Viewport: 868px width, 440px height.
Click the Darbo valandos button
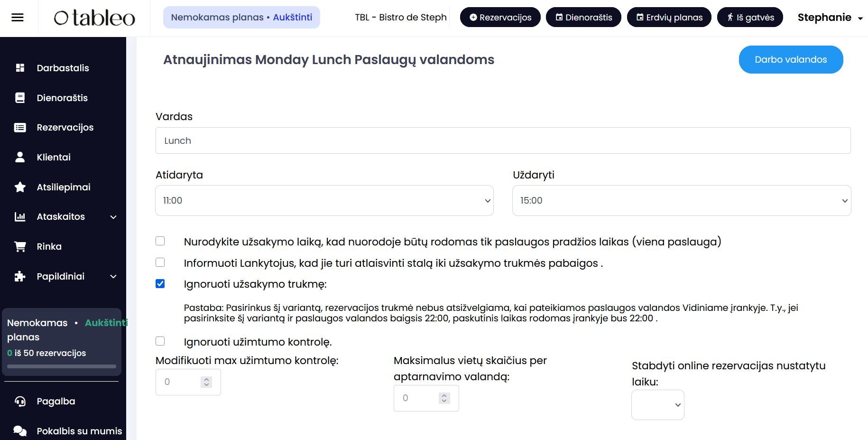[791, 59]
